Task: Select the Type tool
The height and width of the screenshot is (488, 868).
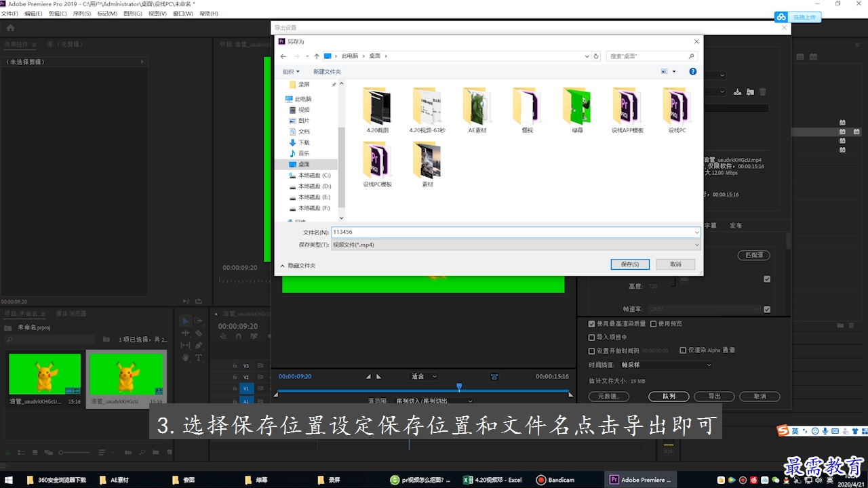Action: (198, 358)
